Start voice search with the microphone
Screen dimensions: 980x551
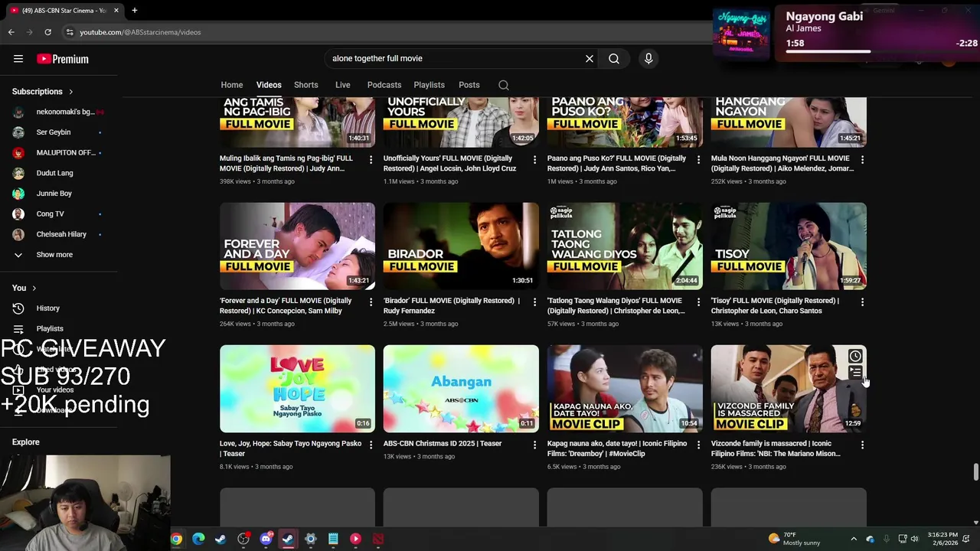[x=648, y=59]
